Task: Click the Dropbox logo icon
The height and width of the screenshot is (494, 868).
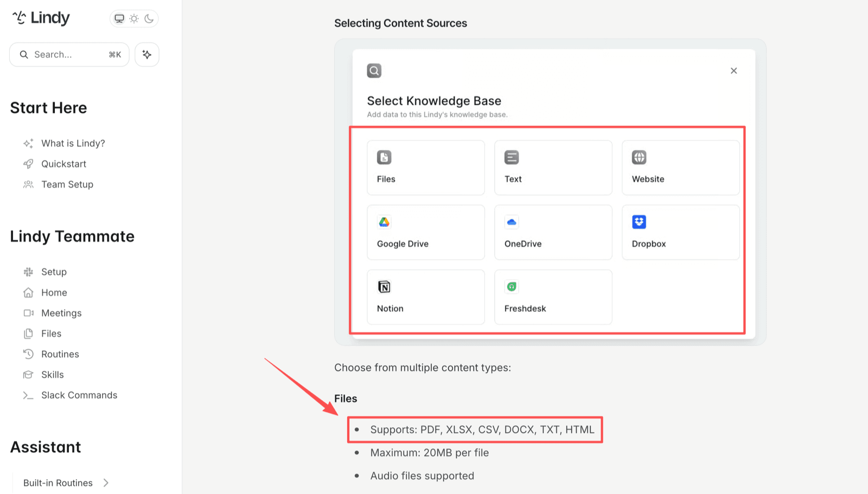Action: tap(639, 222)
